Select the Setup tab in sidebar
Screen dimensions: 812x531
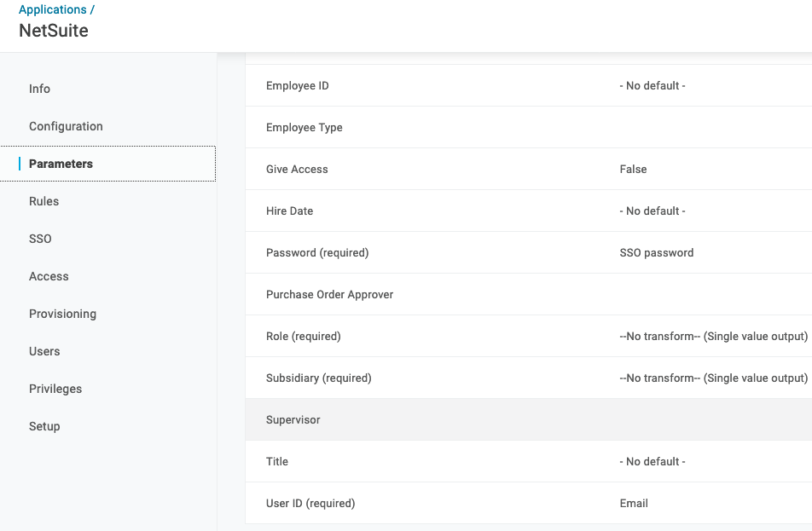(44, 426)
